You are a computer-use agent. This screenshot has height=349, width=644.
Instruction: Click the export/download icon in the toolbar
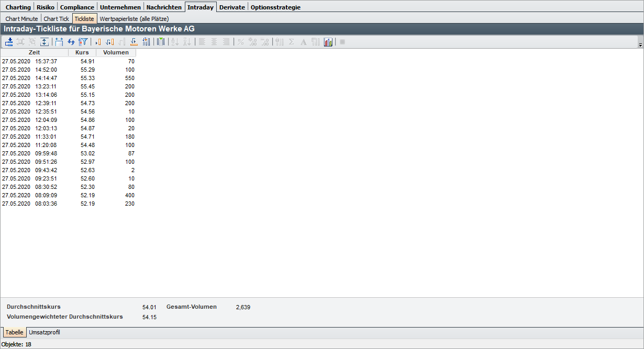point(9,42)
